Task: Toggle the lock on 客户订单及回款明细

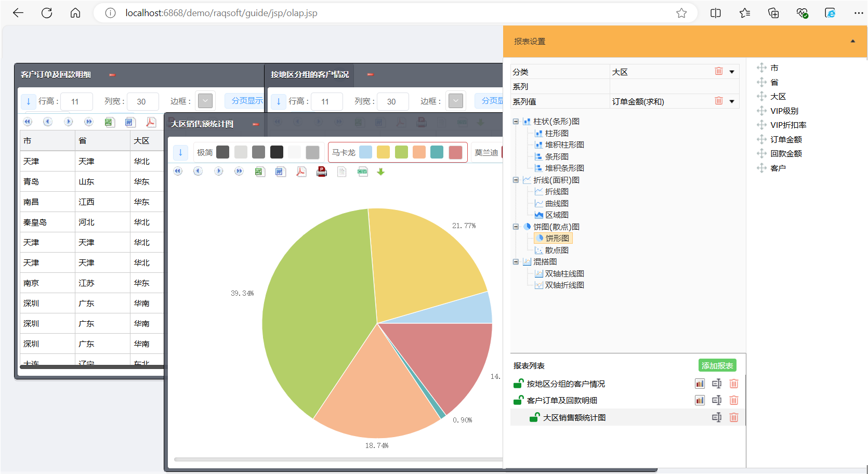Action: [518, 400]
